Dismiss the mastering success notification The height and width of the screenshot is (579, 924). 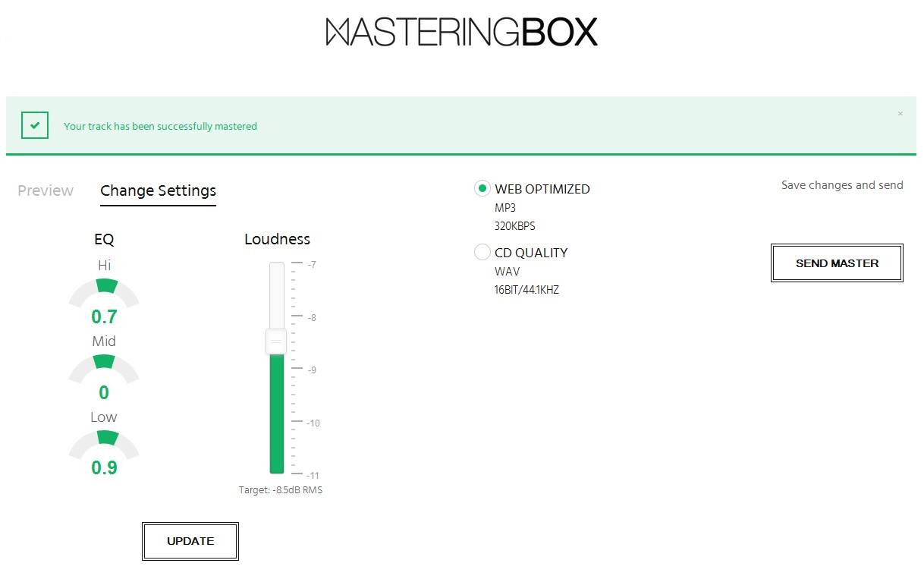(x=900, y=112)
